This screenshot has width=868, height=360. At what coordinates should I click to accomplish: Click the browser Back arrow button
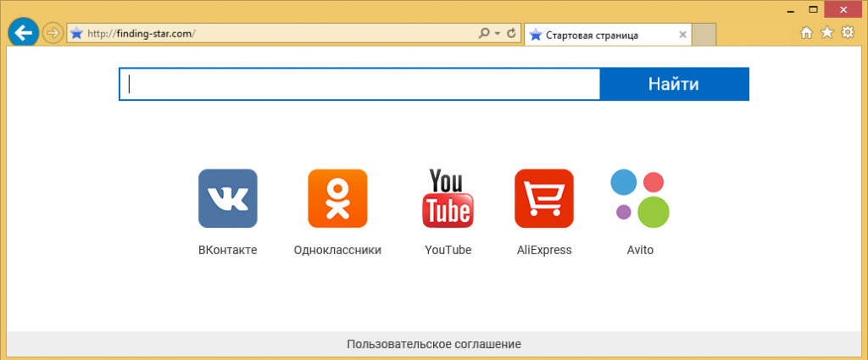coord(21,33)
